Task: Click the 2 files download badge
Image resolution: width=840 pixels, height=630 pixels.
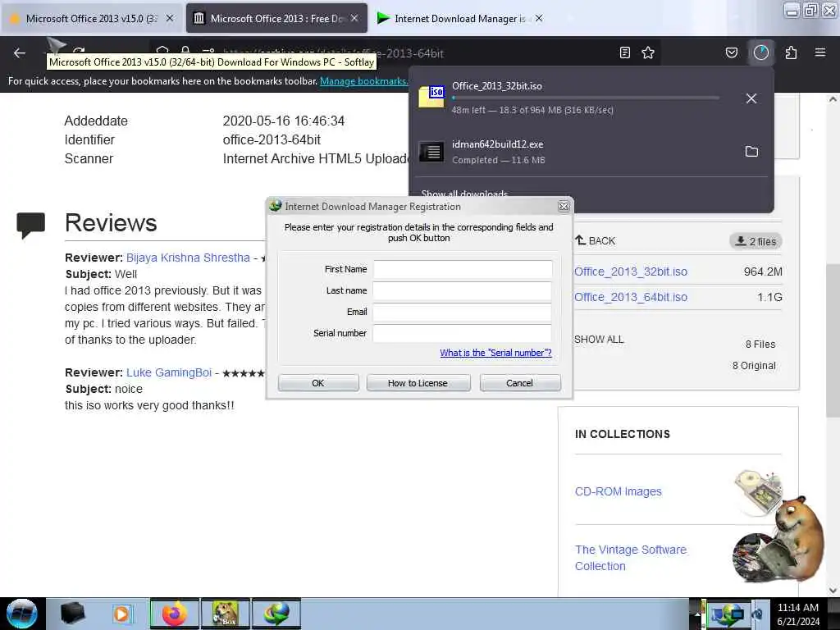Action: point(756,241)
